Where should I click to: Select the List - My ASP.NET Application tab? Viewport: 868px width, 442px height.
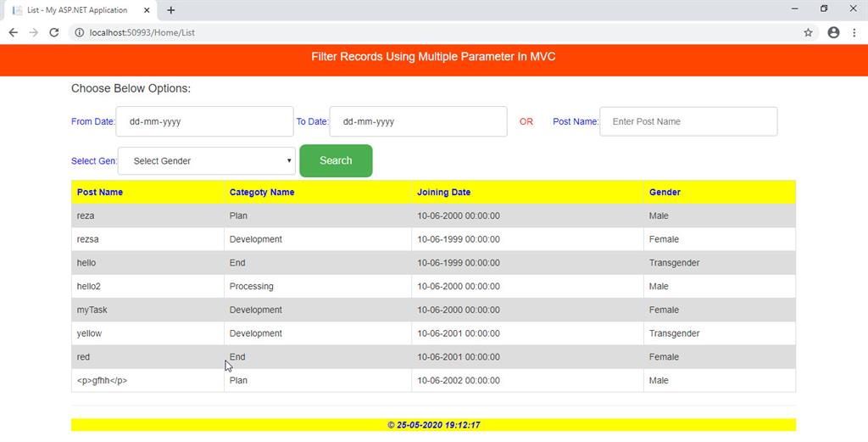coord(81,10)
